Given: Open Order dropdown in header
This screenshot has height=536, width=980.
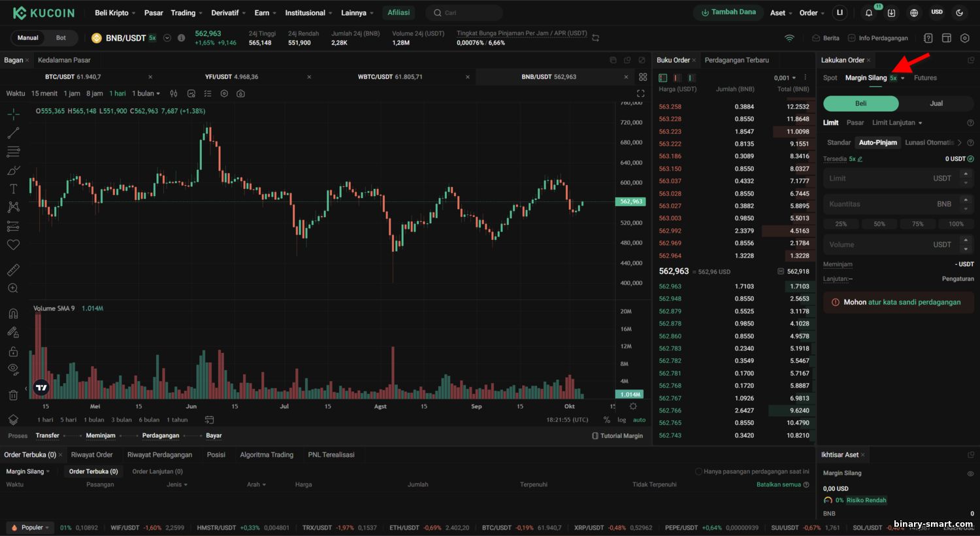Looking at the screenshot, I should pos(812,12).
